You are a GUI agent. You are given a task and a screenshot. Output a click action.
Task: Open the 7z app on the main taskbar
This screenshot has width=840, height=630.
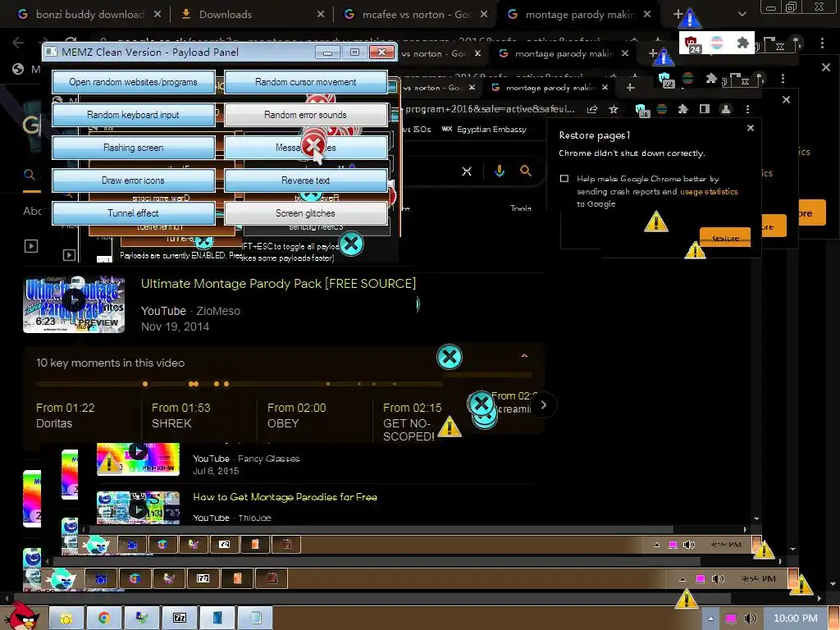[x=180, y=619]
